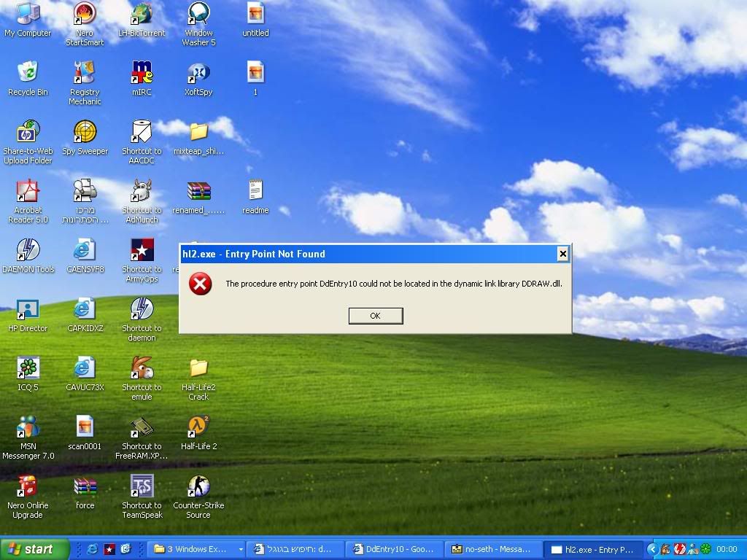Select the DAEMON Tools shortcut
The width and height of the screenshot is (747, 560).
click(28, 256)
